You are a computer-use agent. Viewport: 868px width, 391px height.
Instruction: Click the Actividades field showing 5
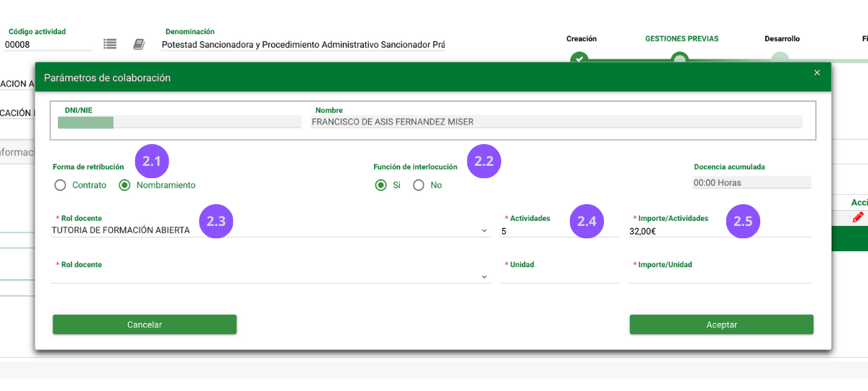pyautogui.click(x=559, y=231)
